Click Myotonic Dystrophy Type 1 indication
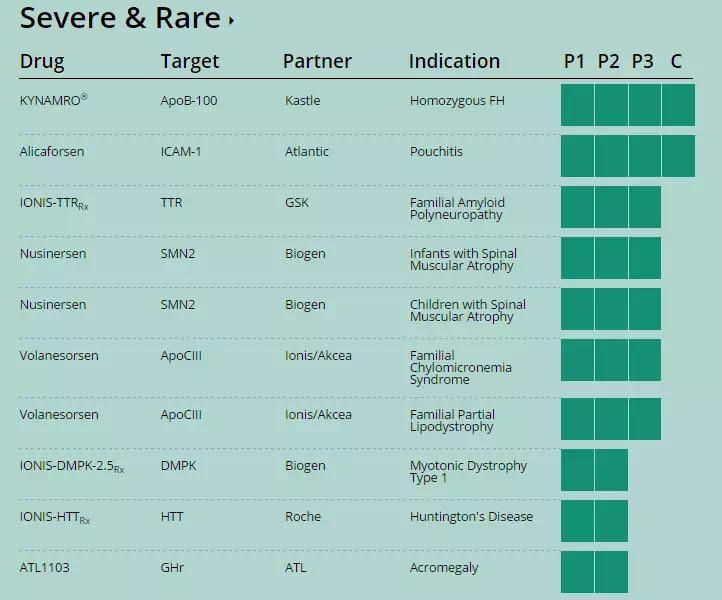This screenshot has height=600, width=722. click(468, 472)
